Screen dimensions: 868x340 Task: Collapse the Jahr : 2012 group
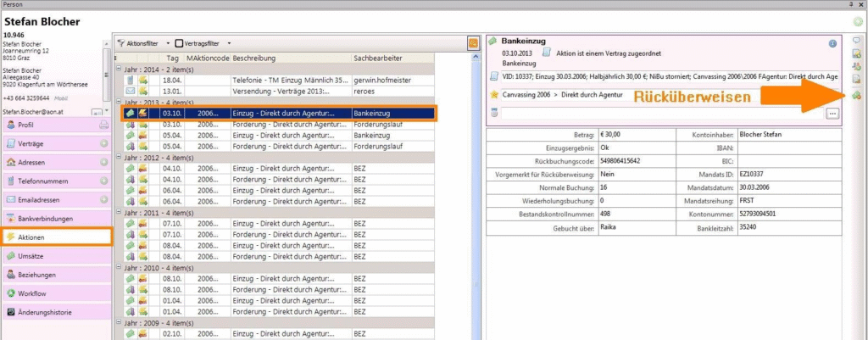pos(119,158)
